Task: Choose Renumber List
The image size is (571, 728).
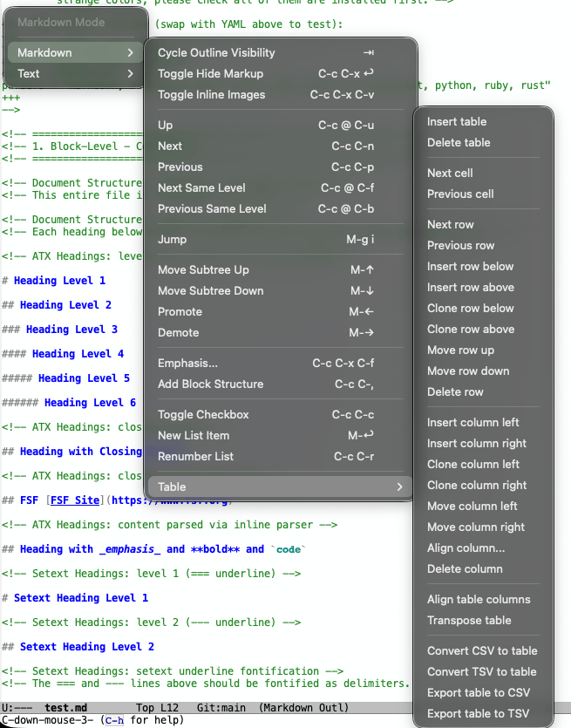Action: pos(281,456)
